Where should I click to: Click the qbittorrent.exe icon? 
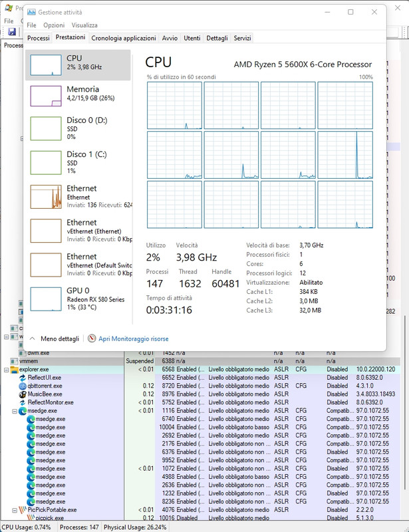(23, 386)
